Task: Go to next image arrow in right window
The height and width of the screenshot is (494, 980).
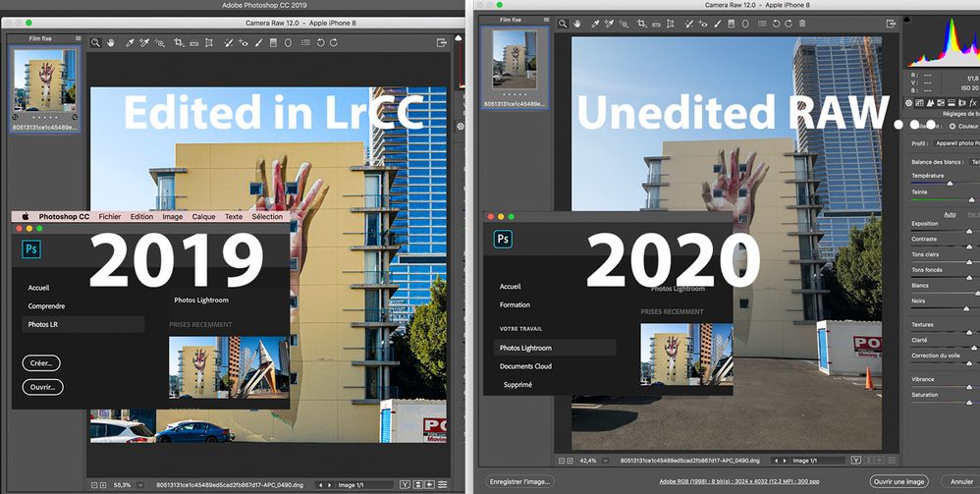Action: click(x=785, y=461)
